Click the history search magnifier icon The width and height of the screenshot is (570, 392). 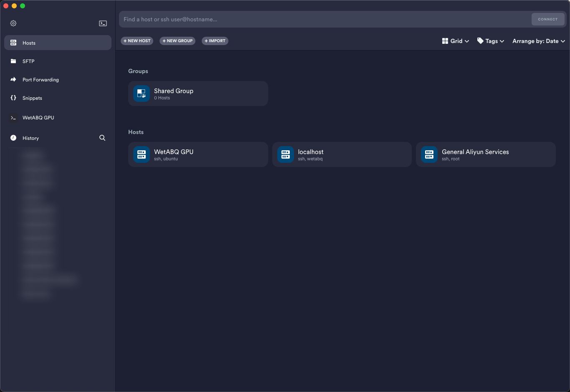pos(102,138)
